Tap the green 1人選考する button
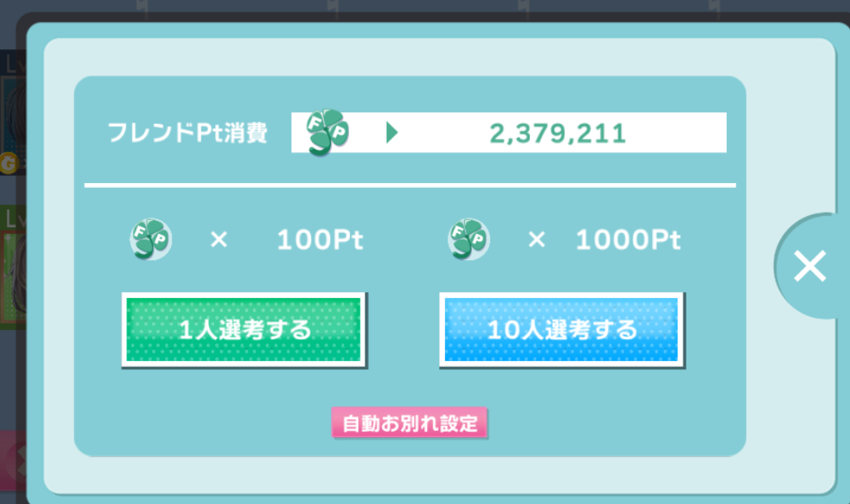 (244, 330)
